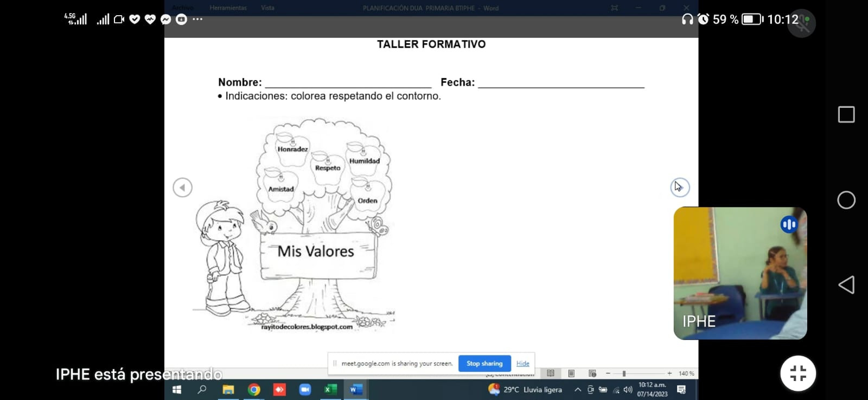This screenshot has width=868, height=400.
Task: Toggle the muted microphone indicator
Action: [802, 23]
